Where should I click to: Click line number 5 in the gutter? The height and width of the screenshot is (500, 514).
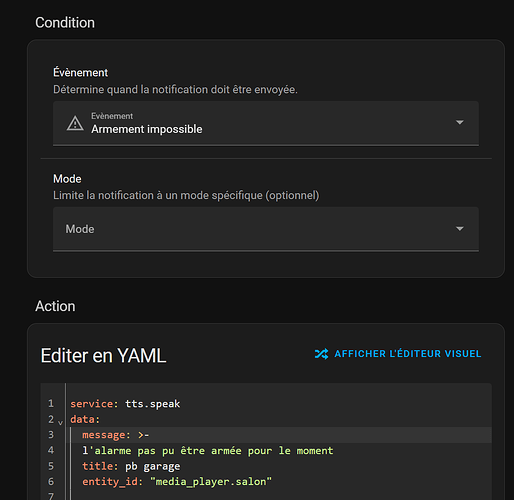coord(51,466)
